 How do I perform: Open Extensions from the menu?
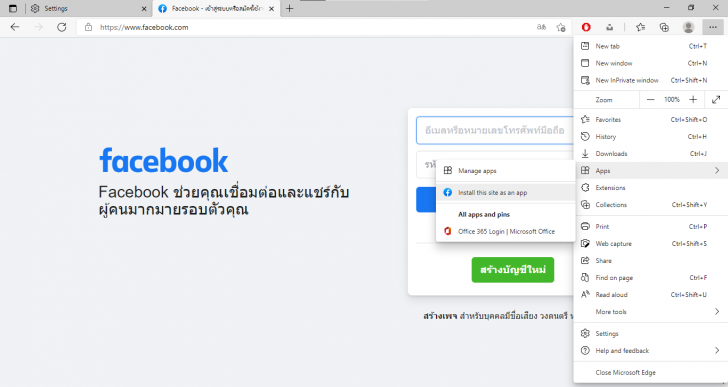tap(650, 187)
